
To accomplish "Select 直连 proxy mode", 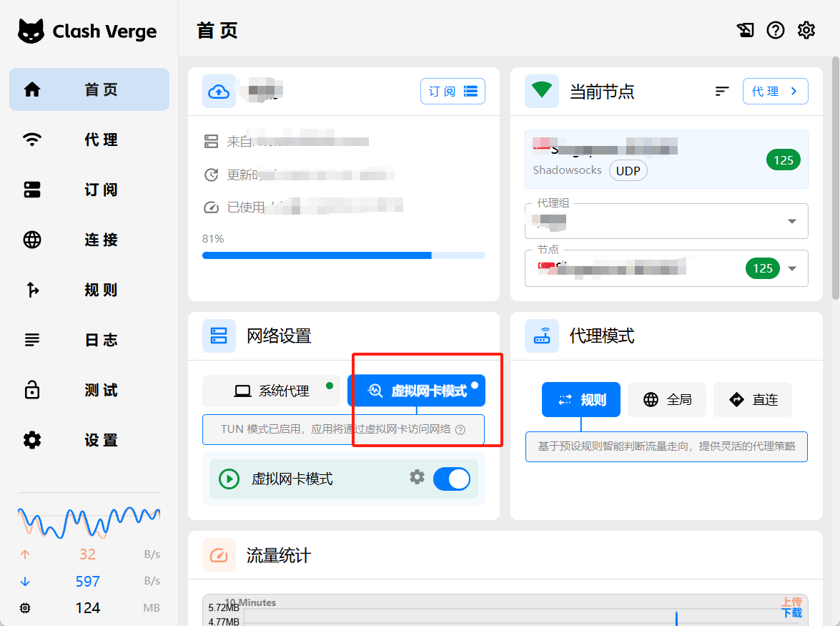I will [753, 399].
